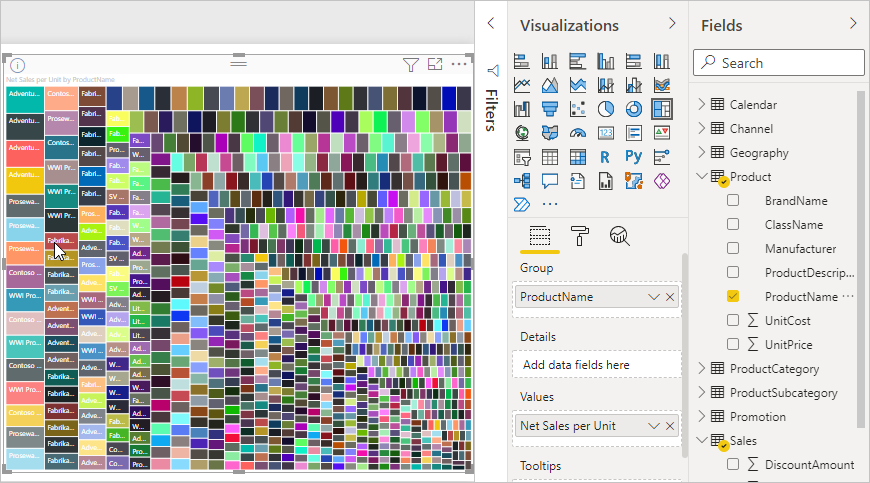
Task: Select the Treemap visualization icon
Action: tap(661, 109)
